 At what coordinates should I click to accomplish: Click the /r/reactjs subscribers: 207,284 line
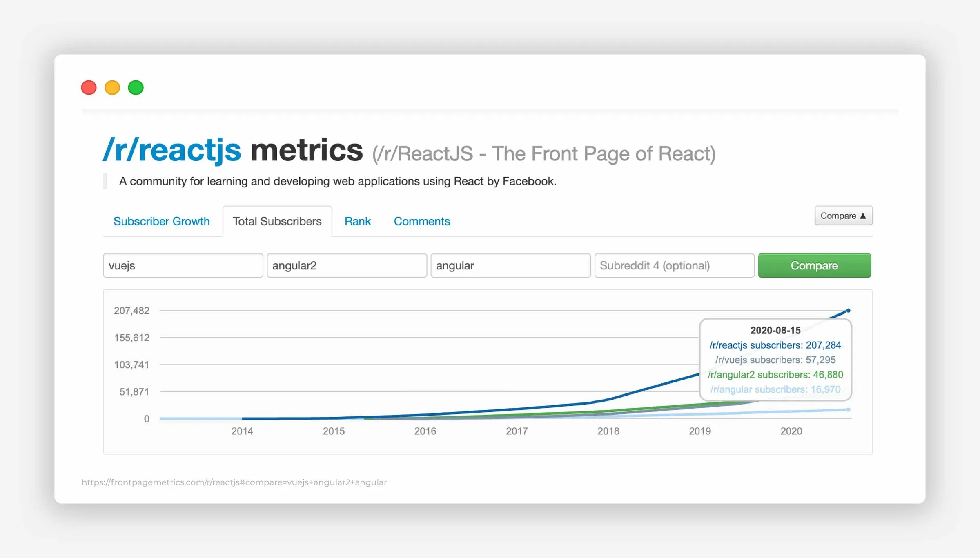point(775,345)
